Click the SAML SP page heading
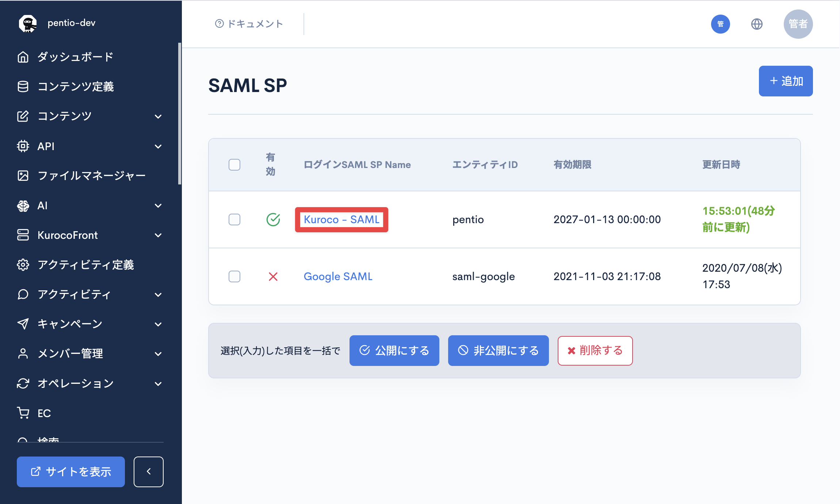Screen dimensions: 840x504 [248, 86]
